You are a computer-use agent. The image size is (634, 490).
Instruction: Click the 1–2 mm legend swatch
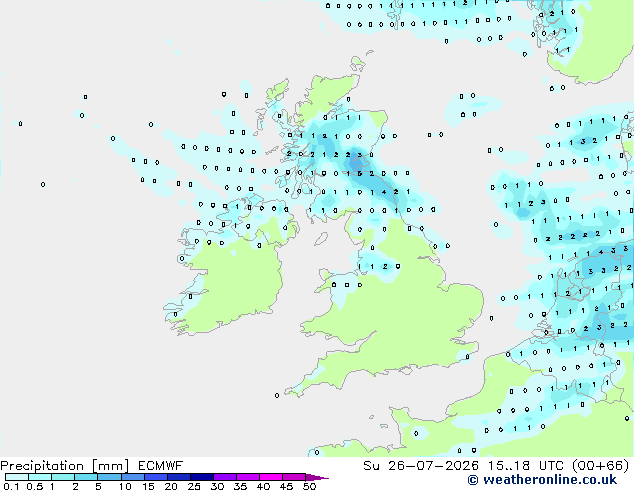click(x=63, y=477)
